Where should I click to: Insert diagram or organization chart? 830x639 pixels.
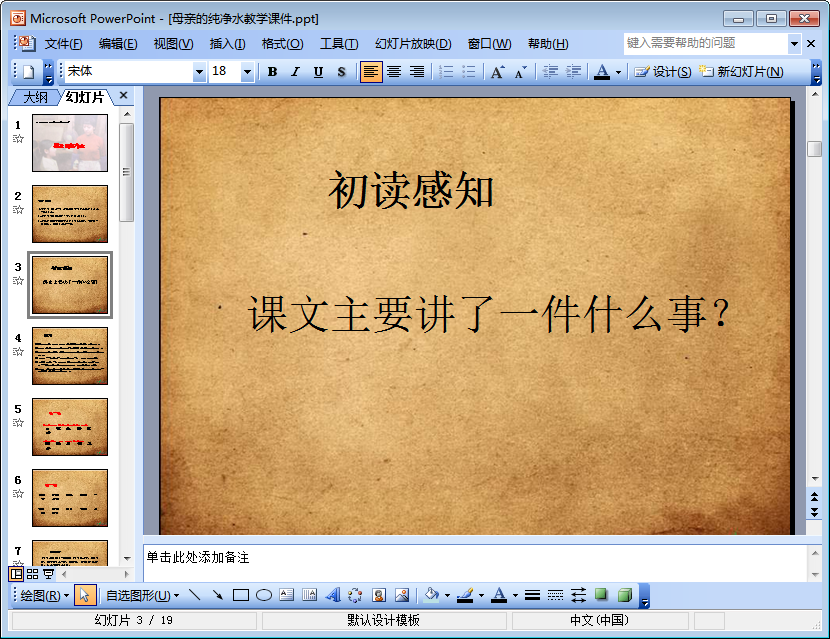(355, 596)
